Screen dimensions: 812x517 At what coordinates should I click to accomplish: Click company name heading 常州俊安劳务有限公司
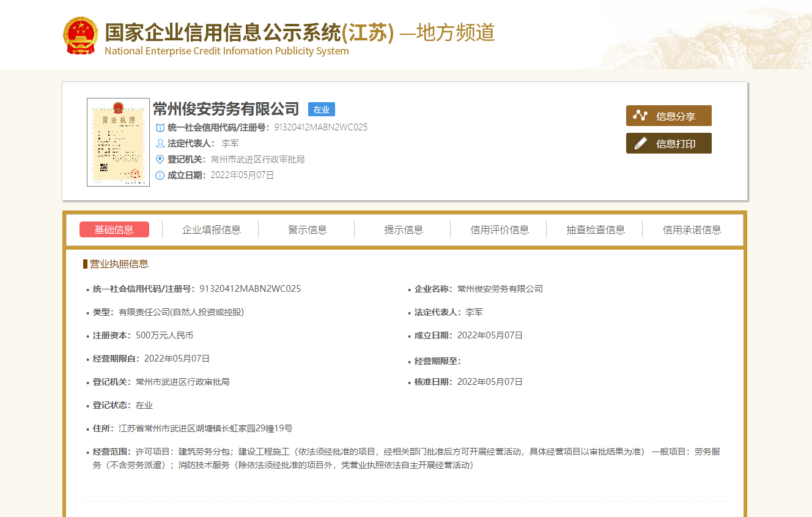(226, 109)
